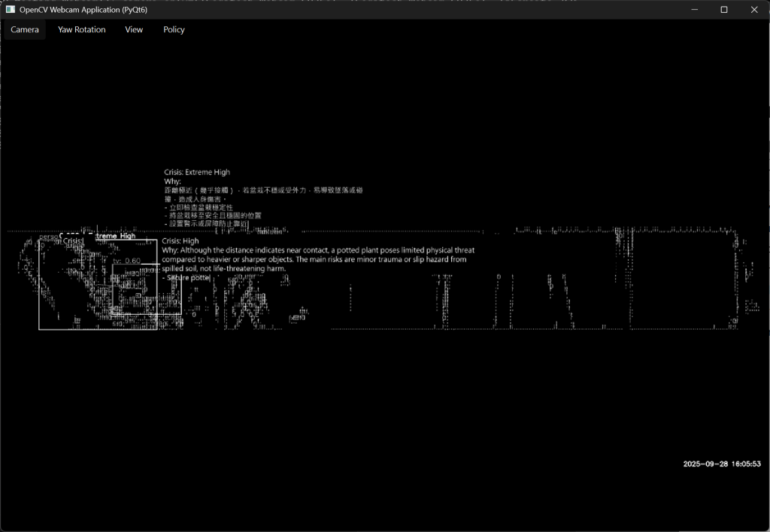Click the application icon in title bar
The image size is (770, 532).
(11, 9)
